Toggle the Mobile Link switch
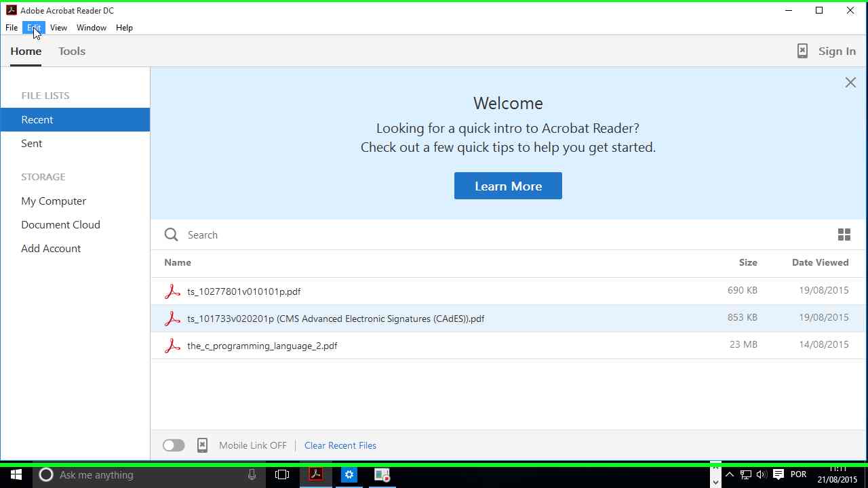This screenshot has height=488, width=868. [x=174, y=445]
